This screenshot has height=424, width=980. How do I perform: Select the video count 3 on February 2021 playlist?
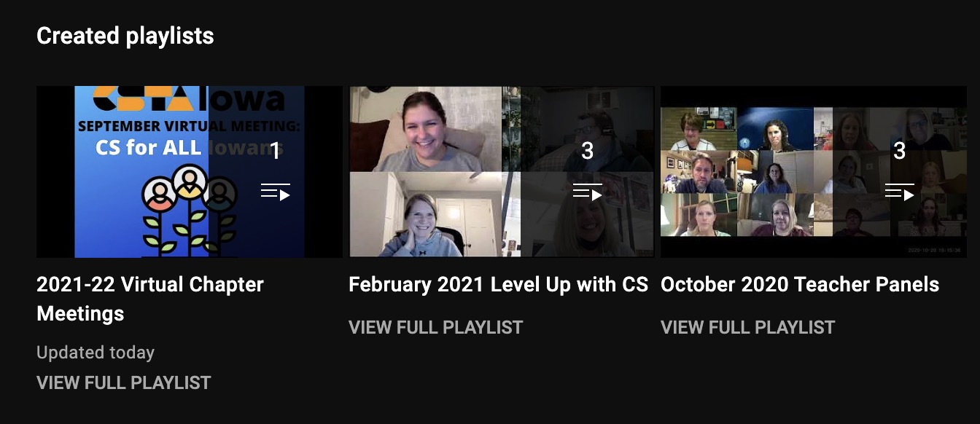pos(588,151)
